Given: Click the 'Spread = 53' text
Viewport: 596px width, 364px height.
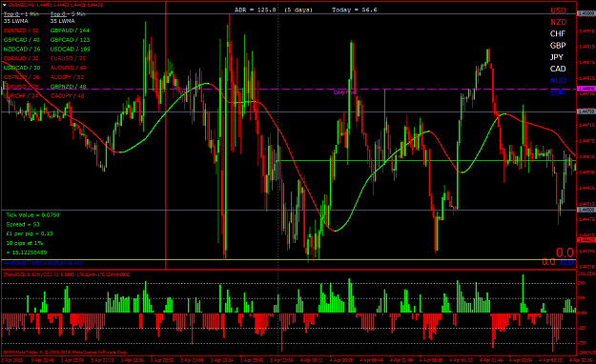Looking at the screenshot, I should 23,225.
